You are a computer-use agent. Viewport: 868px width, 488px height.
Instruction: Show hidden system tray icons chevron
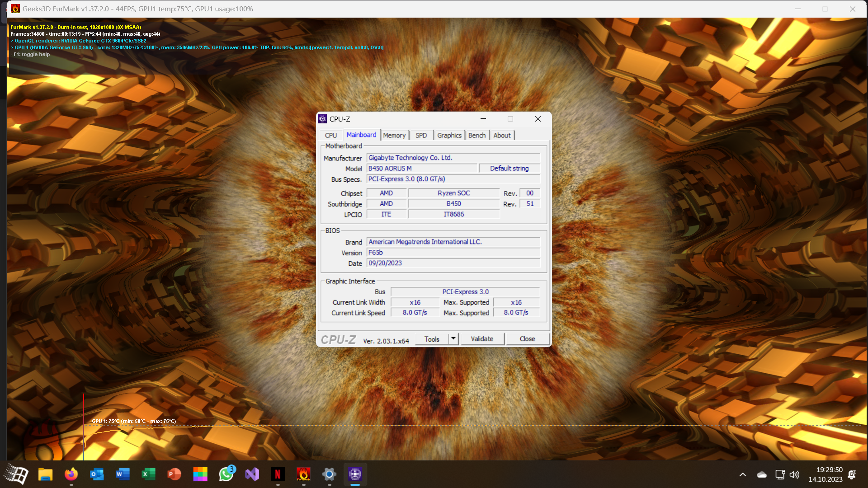tap(743, 474)
